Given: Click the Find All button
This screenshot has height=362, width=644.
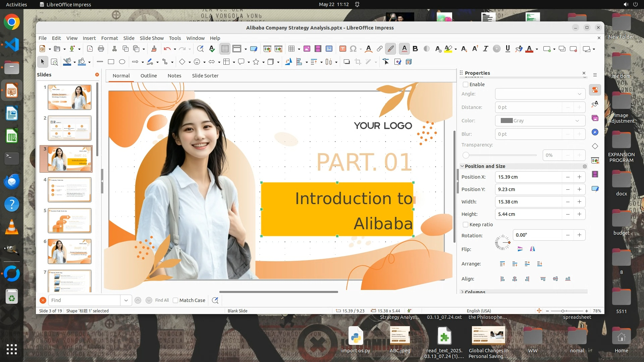Looking at the screenshot, I should click(x=162, y=300).
